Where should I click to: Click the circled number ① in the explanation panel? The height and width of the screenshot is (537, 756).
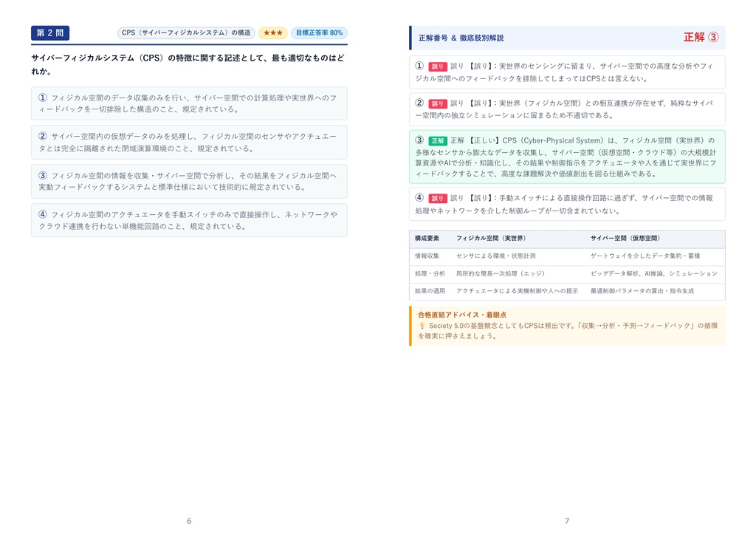click(x=419, y=66)
